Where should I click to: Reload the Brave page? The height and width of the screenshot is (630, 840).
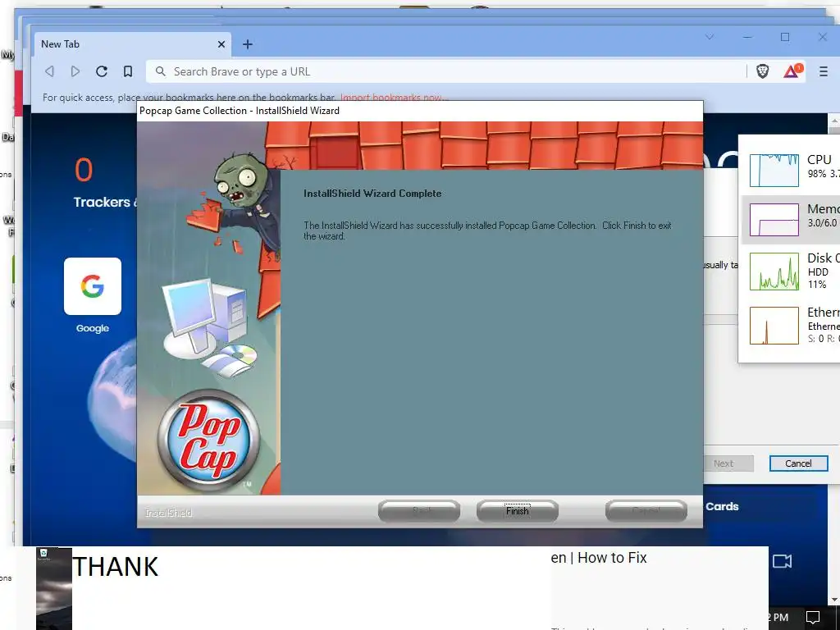click(x=102, y=71)
